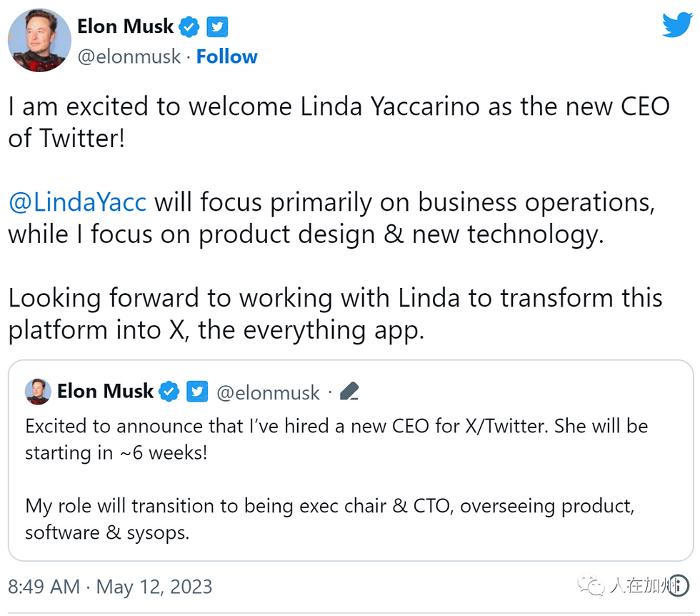Click the edited pencil icon in quoted tweet
The height and width of the screenshot is (616, 700).
(x=349, y=392)
